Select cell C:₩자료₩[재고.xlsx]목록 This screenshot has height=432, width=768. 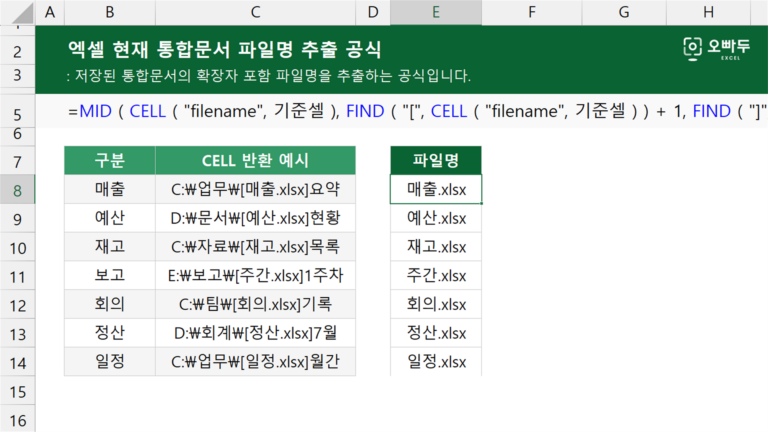pyautogui.click(x=255, y=246)
